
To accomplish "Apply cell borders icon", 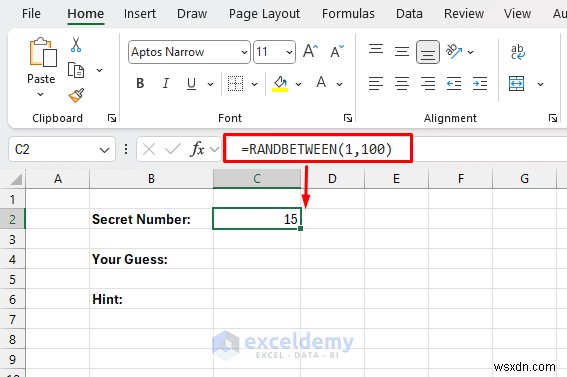I will 235,83.
